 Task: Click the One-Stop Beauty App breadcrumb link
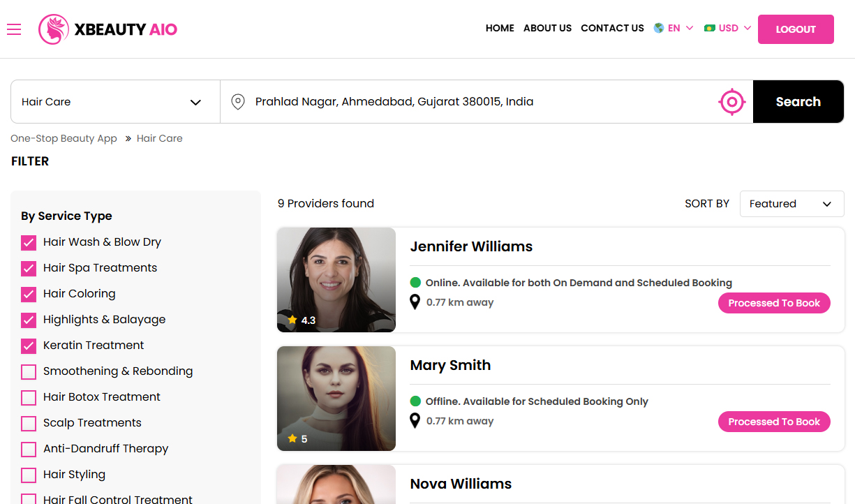(x=64, y=138)
